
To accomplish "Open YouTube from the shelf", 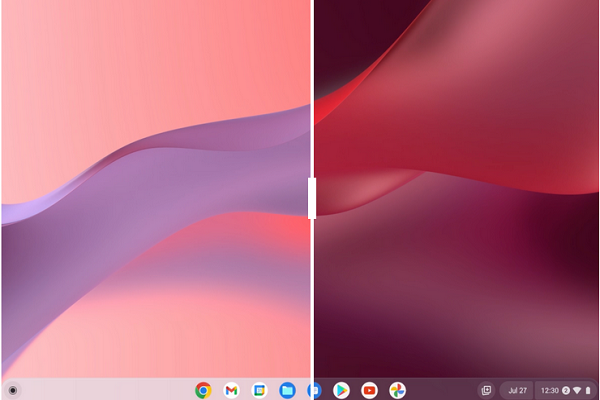I will pyautogui.click(x=369, y=390).
